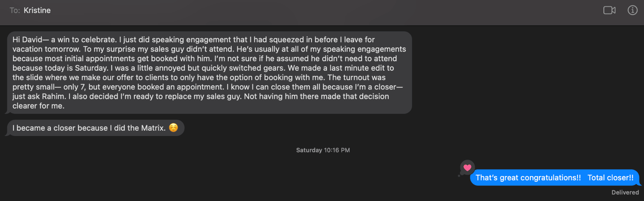The image size is (644, 201).
Task: Click the word "Matrix" in second bubble
Action: 153,128
